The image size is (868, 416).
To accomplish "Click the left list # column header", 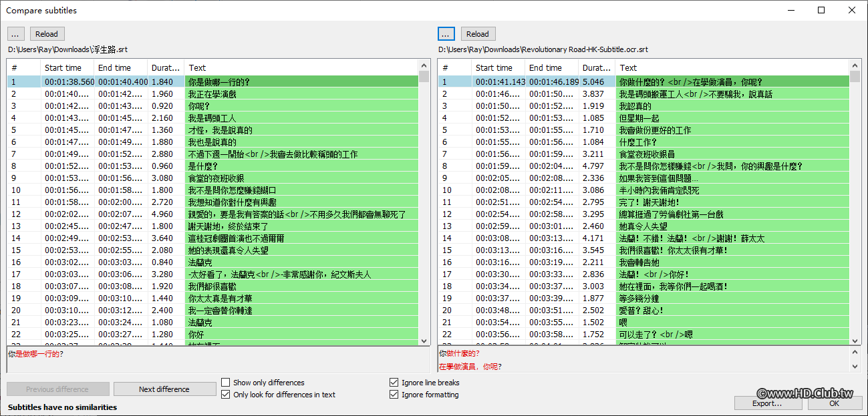I will pos(24,67).
